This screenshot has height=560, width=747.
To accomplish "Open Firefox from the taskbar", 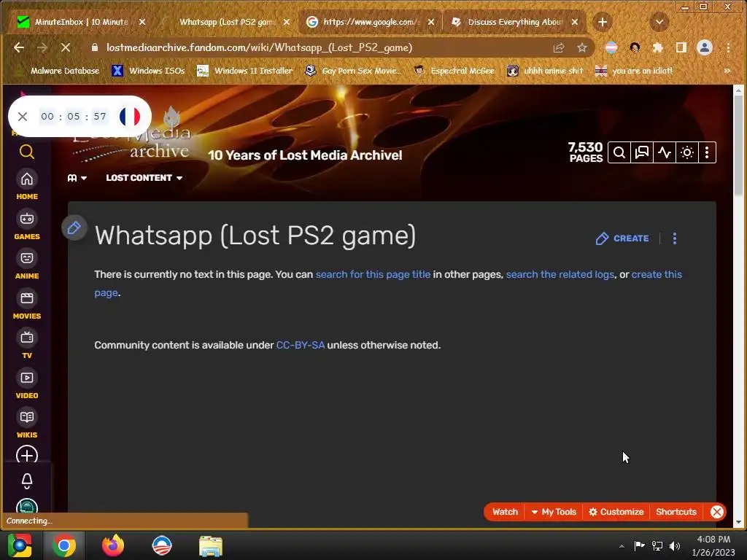I will point(113,545).
